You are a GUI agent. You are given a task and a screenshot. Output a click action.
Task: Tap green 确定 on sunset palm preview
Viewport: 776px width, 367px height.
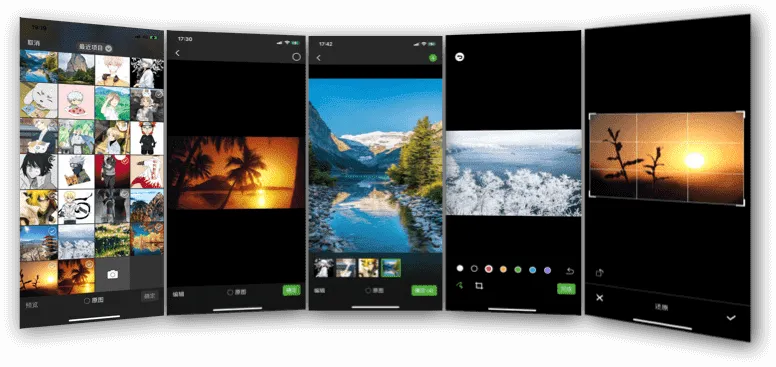pyautogui.click(x=291, y=290)
